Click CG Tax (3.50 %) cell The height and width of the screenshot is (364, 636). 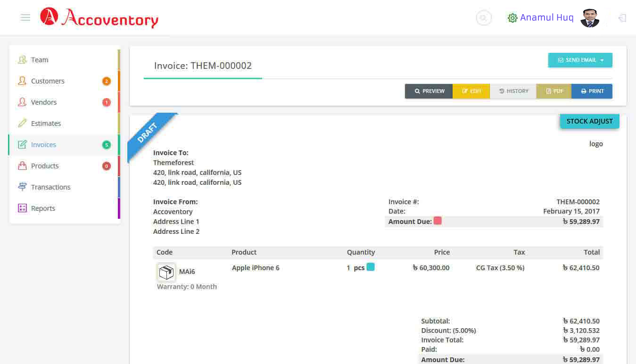point(500,268)
